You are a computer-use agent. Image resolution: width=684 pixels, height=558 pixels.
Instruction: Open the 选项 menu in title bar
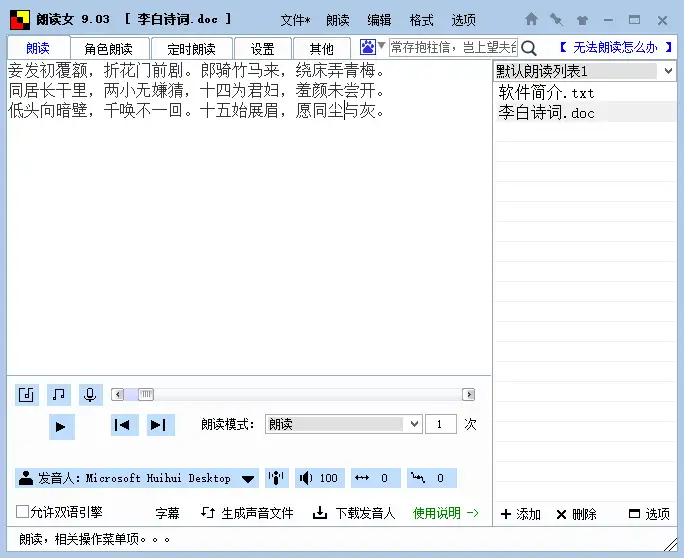tap(463, 20)
